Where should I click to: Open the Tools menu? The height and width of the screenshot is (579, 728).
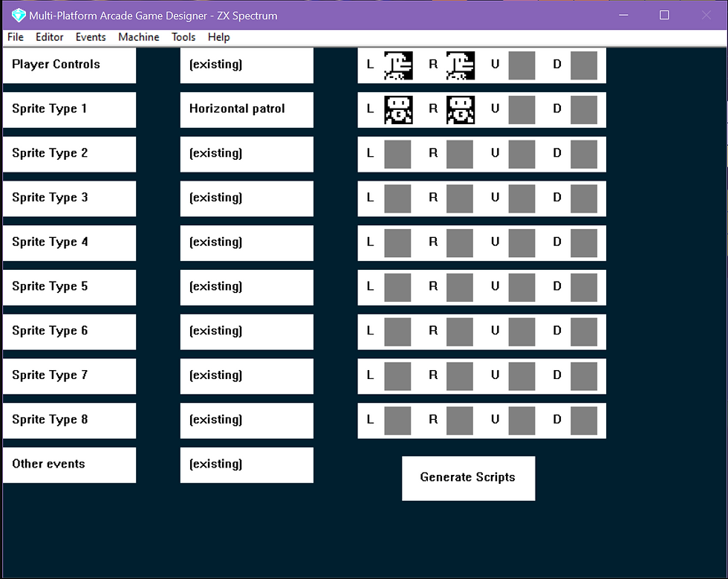pos(183,37)
